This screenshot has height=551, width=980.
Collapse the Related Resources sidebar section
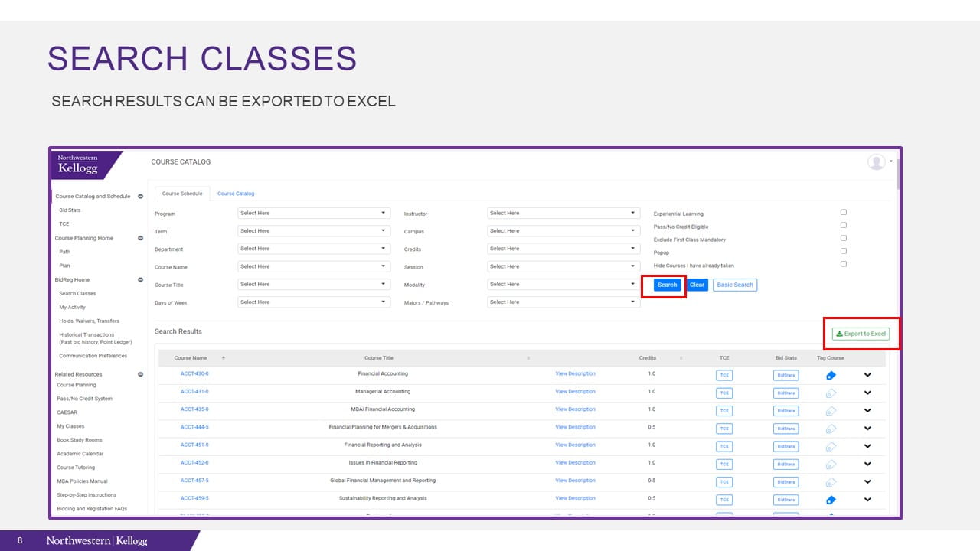point(140,374)
